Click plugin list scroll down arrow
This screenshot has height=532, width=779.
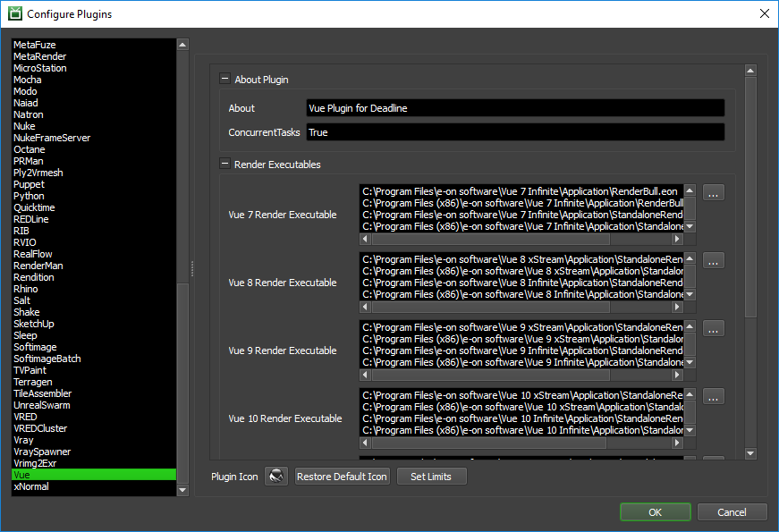(182, 490)
